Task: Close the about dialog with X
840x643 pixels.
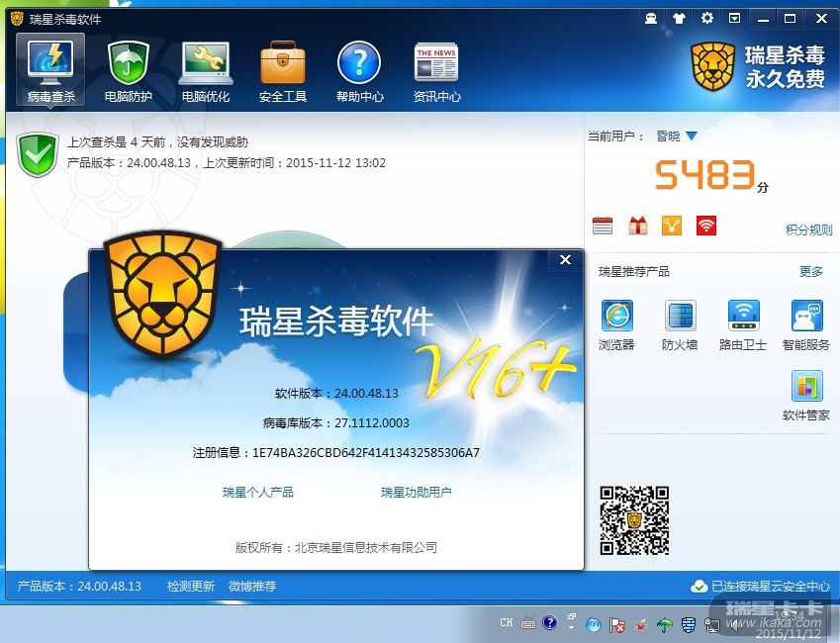Action: (565, 260)
